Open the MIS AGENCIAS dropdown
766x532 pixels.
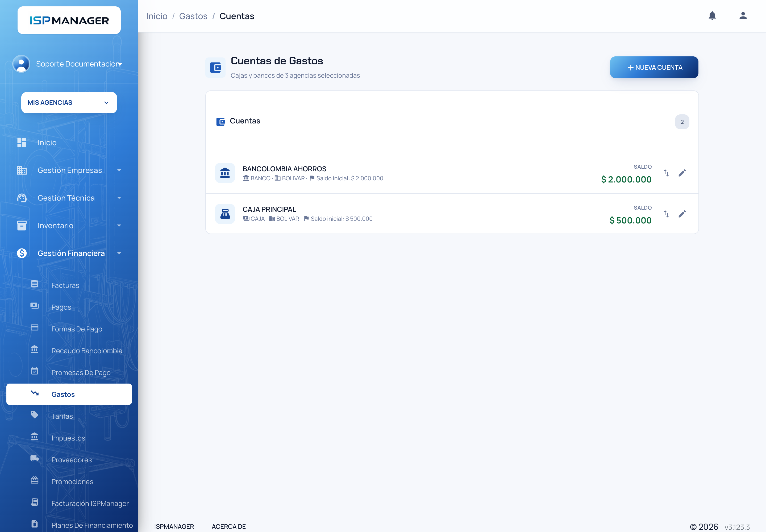[69, 103]
